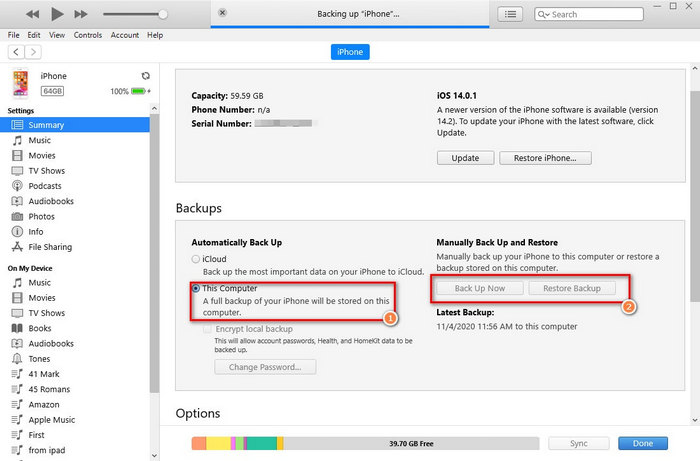Click the iPhone device thumbnail

(x=20, y=83)
